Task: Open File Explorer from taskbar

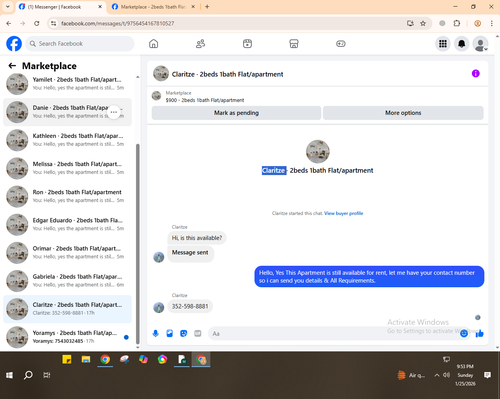Action: click(86, 359)
